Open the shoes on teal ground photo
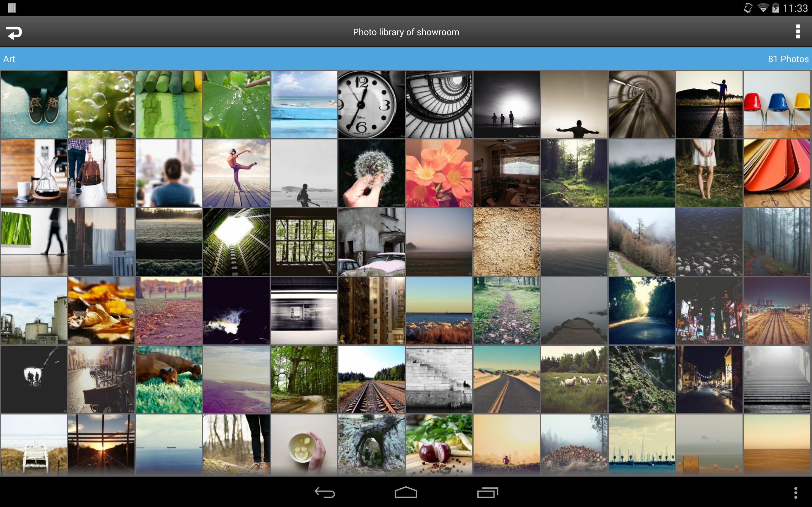 coord(34,104)
